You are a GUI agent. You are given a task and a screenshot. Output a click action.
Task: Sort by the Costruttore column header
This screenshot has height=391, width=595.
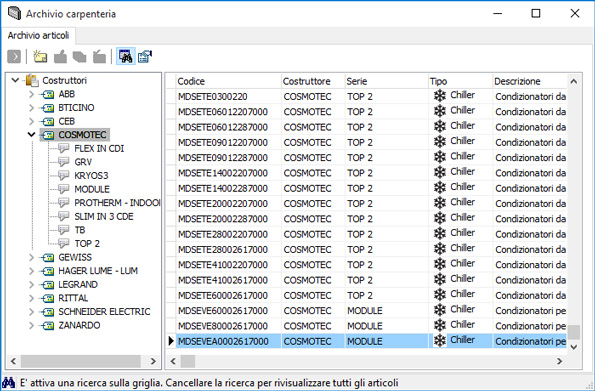click(313, 81)
